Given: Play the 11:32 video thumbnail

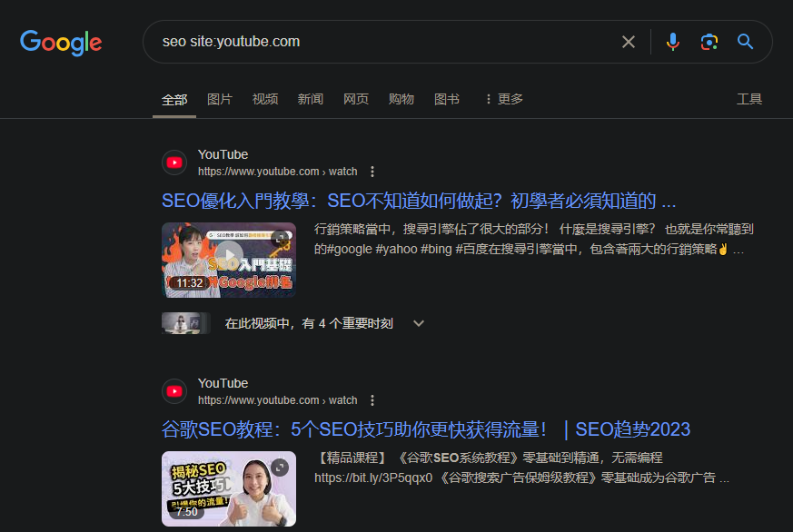Looking at the screenshot, I should click(229, 261).
